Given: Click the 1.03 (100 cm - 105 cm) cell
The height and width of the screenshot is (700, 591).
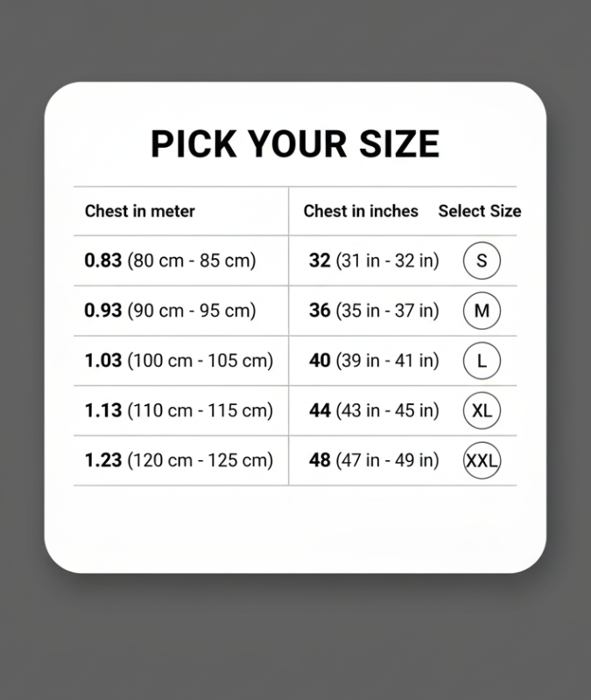Looking at the screenshot, I should (179, 360).
